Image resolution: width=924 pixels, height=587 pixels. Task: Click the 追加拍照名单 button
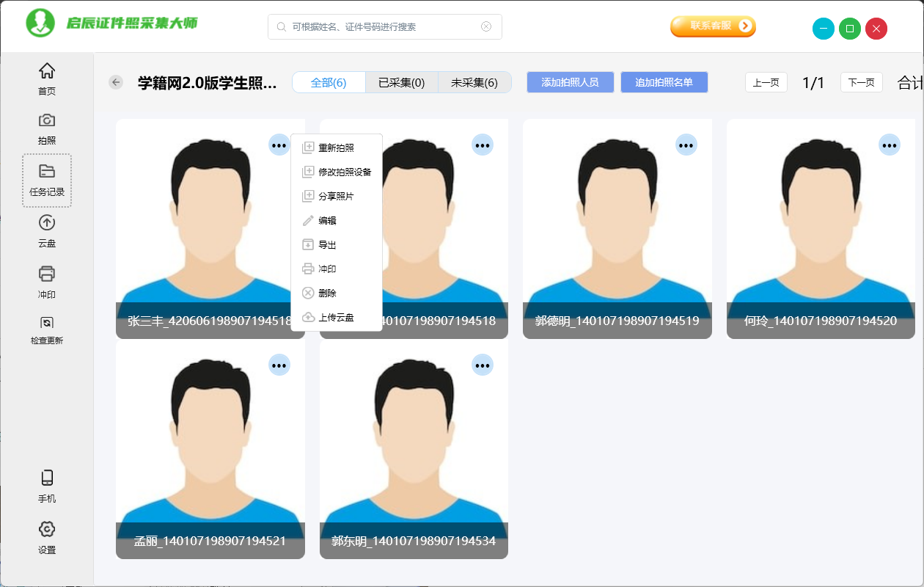(x=664, y=82)
